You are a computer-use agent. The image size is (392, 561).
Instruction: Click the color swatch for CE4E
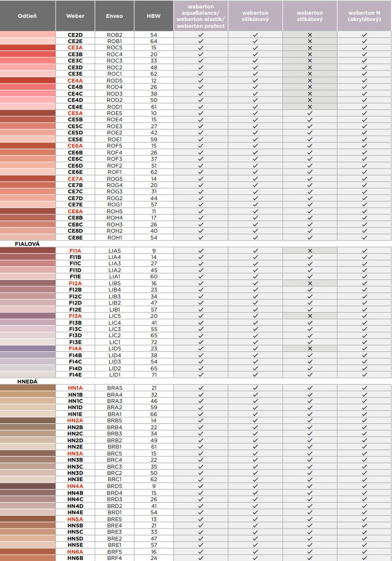tap(28, 107)
